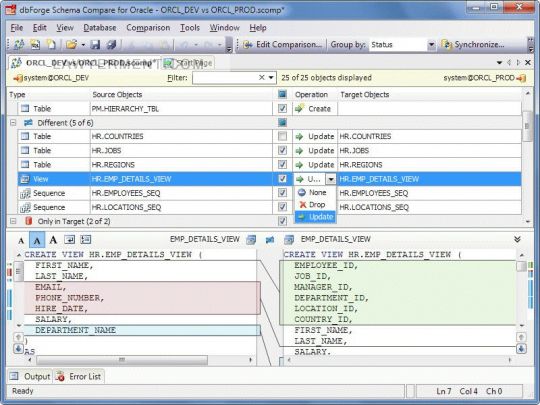Click the New Schema Comparison toolbar icon
The image size is (540, 405).
click(19, 44)
